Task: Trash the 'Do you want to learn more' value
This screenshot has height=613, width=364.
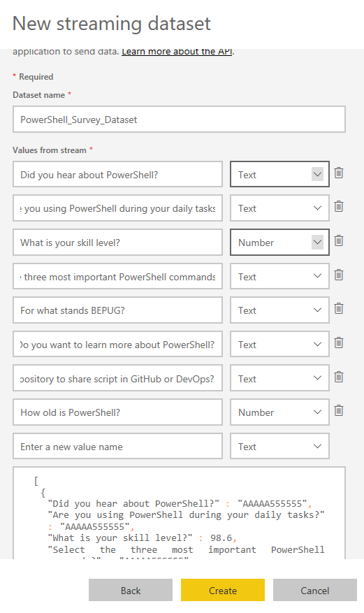Action: click(x=339, y=343)
